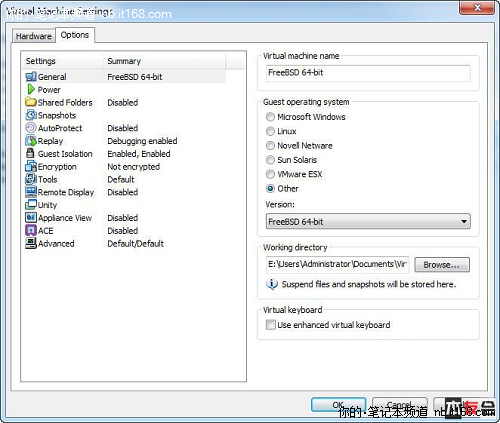The height and width of the screenshot is (423, 500).
Task: Select the AutoProtect label
Action: [60, 128]
